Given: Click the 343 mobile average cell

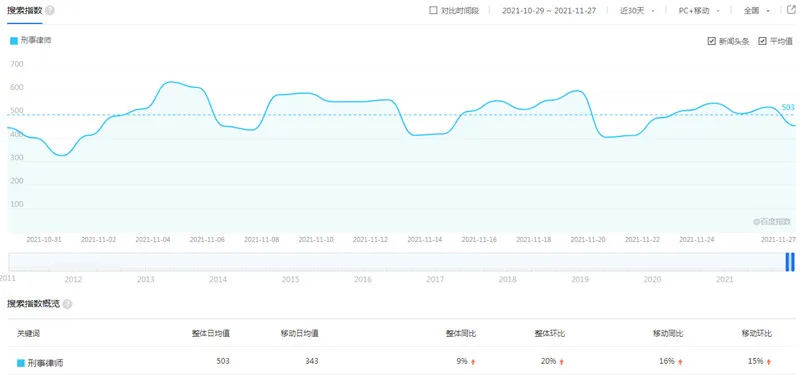Looking at the screenshot, I should click(312, 361).
